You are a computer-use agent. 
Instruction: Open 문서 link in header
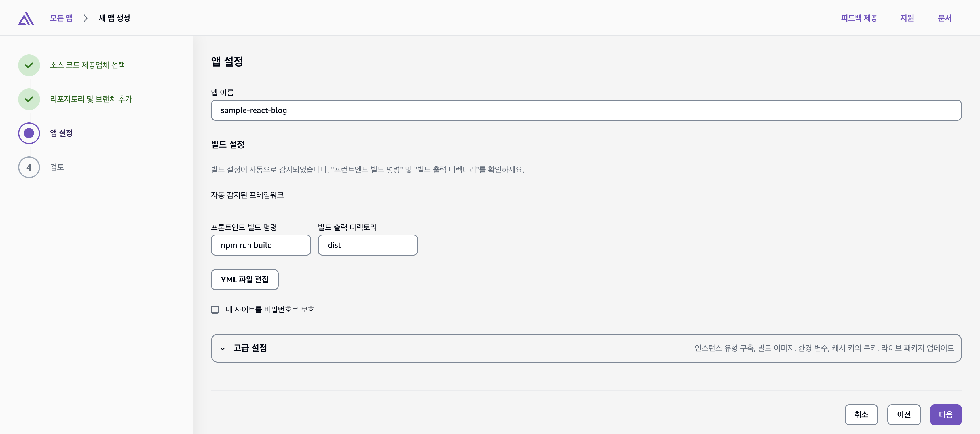944,18
